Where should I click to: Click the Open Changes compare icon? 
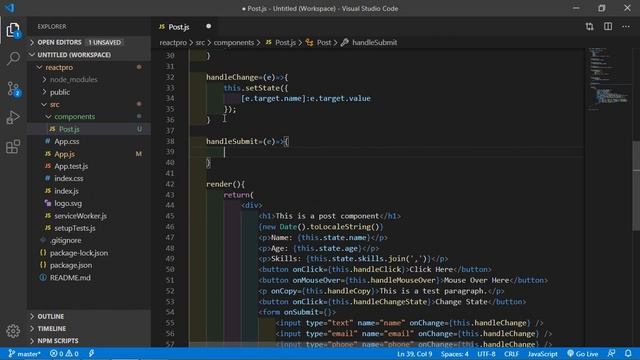589,27
